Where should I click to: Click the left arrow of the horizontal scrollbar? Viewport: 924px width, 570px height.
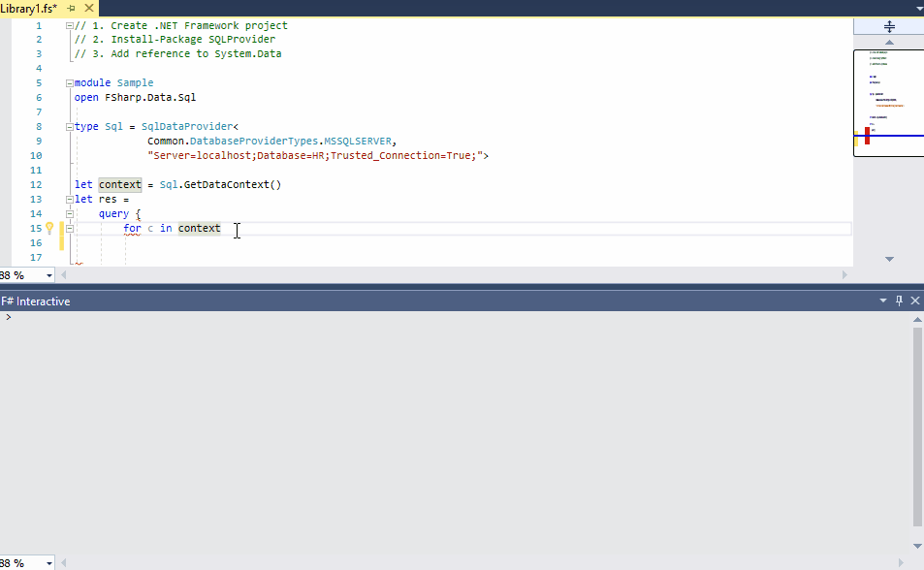63,274
